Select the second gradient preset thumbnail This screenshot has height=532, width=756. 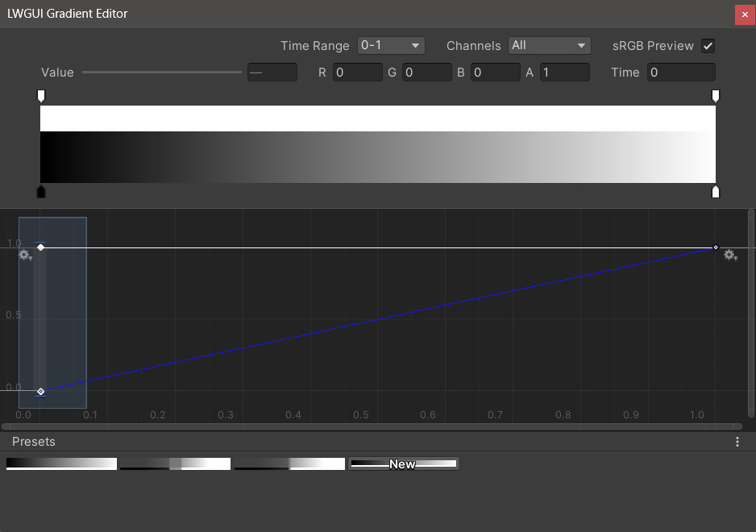(175, 463)
